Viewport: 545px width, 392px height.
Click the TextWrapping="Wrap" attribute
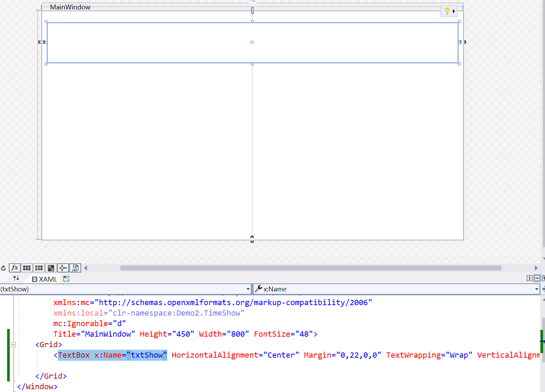click(x=429, y=355)
